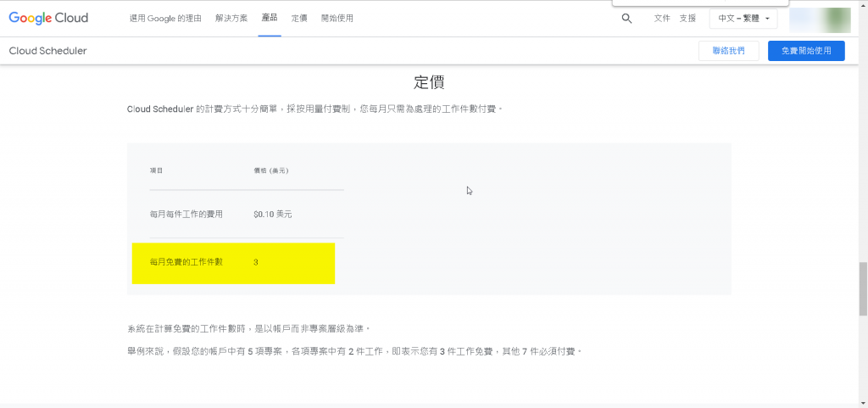Click the Google Cloud logo
Image resolution: width=868 pixels, height=408 pixels.
(x=48, y=18)
